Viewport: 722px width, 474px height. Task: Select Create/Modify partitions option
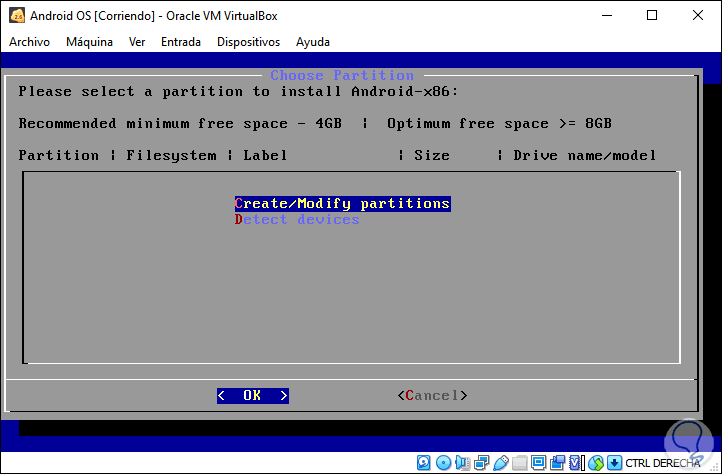343,204
